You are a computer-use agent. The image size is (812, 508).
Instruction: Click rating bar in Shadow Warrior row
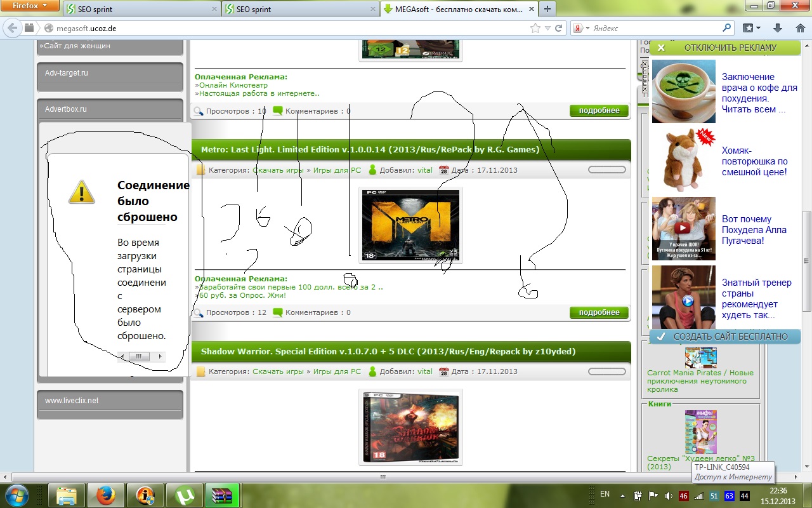pos(607,371)
